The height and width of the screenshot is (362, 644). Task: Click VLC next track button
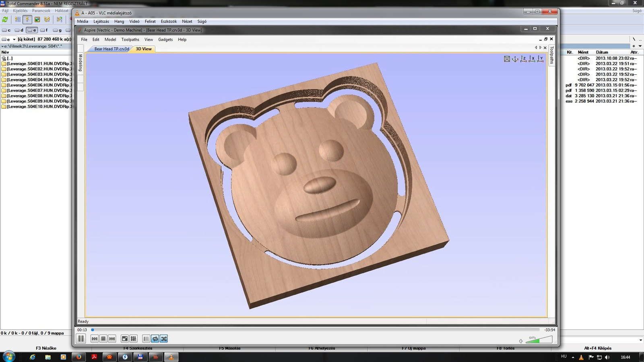point(112,339)
